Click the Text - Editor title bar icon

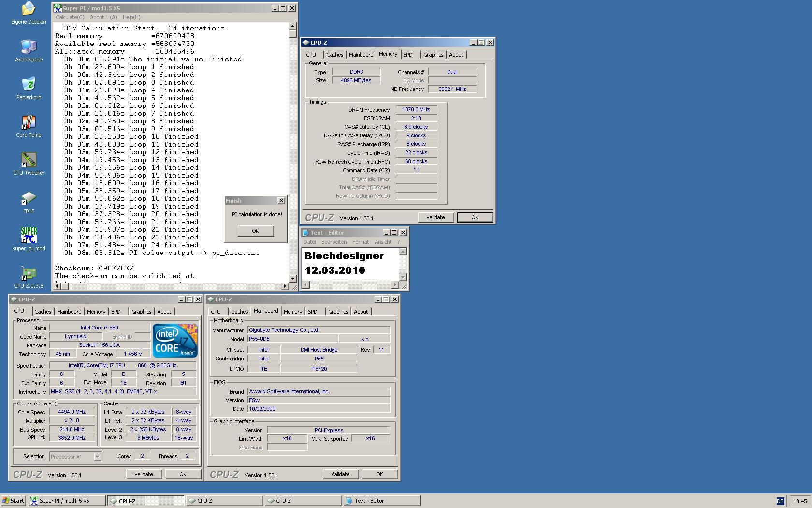click(x=305, y=233)
